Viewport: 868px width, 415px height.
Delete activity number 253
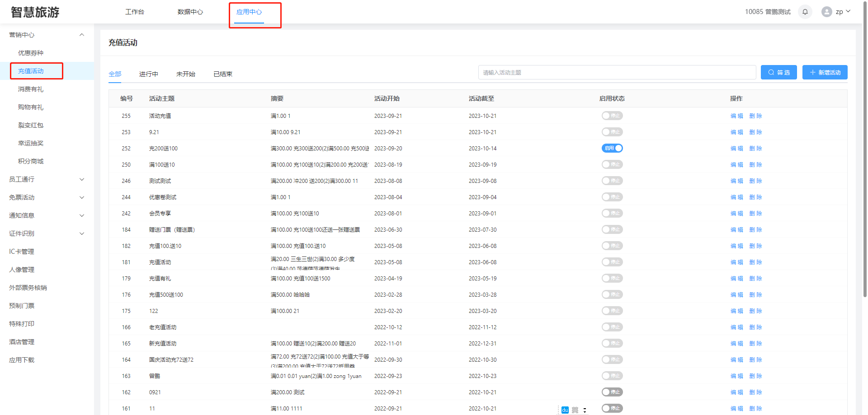point(755,132)
